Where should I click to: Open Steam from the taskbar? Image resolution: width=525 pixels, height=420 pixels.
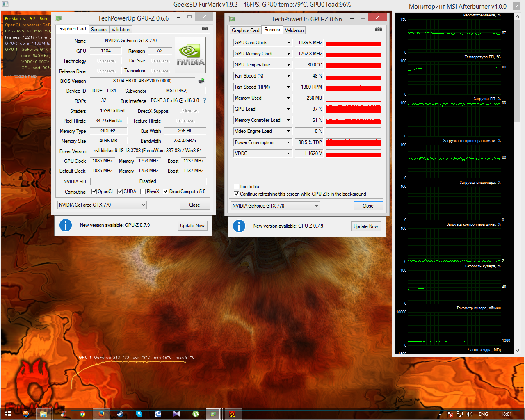[x=120, y=414]
